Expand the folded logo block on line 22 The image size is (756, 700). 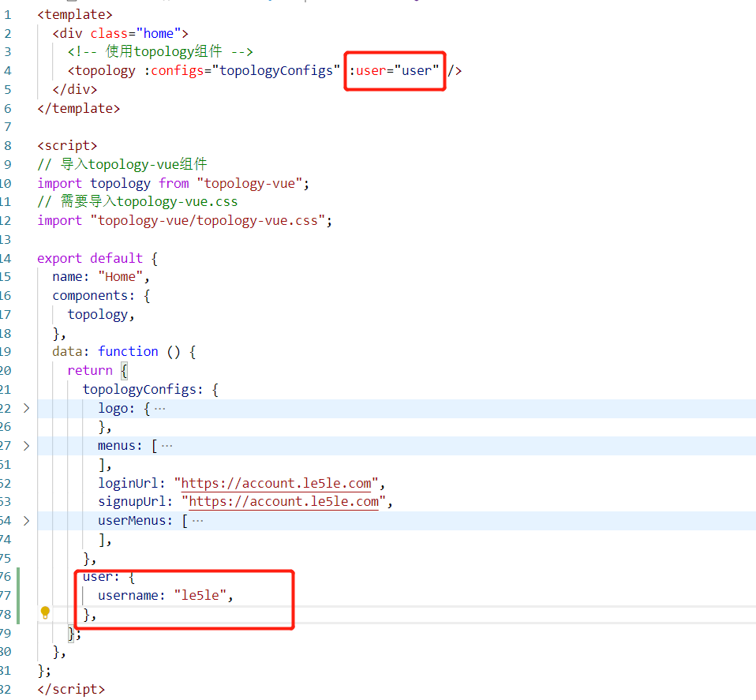27,408
